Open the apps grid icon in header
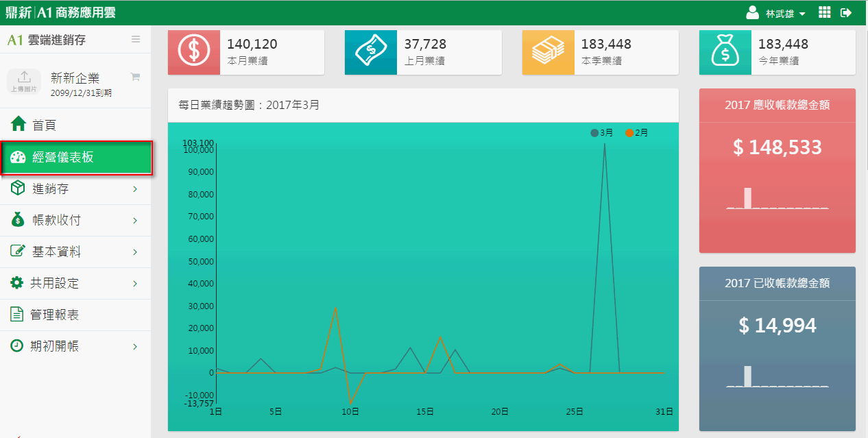Image resolution: width=868 pixels, height=438 pixels. [x=825, y=12]
